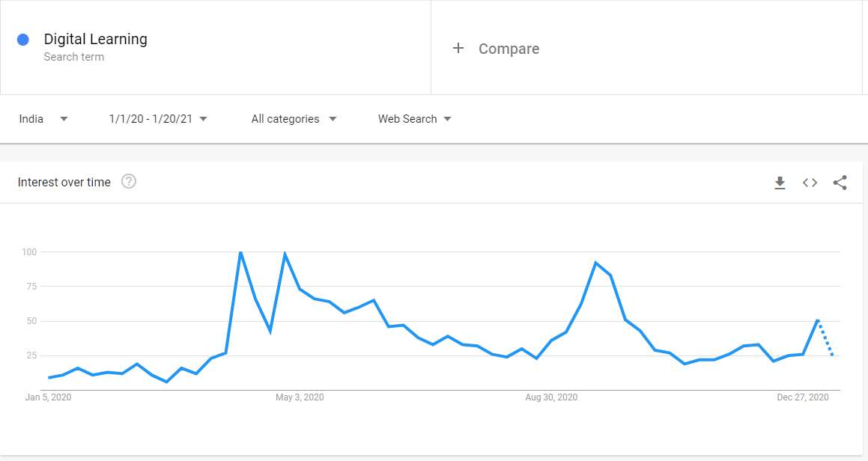Screen dimensions: 868x461
Task: Click the Jan 5, 2020 axis label
Action: pos(48,397)
